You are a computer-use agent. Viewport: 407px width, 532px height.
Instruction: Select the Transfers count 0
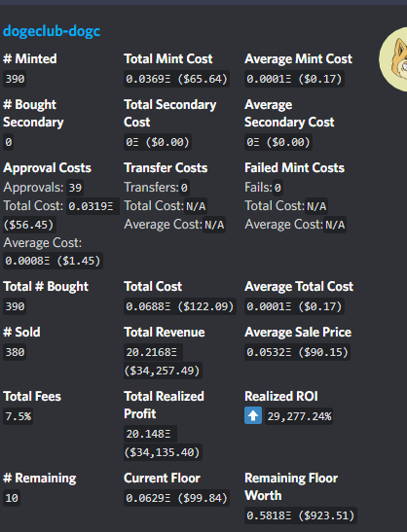tap(184, 188)
